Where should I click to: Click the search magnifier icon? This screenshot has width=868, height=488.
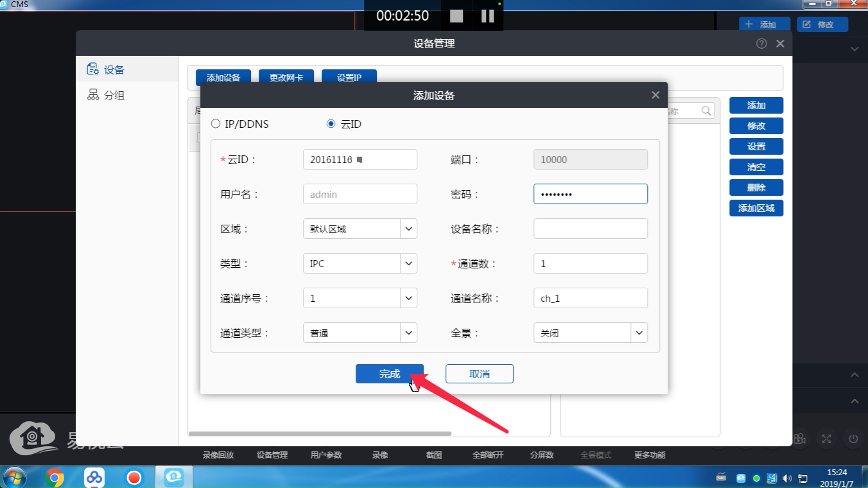[706, 111]
